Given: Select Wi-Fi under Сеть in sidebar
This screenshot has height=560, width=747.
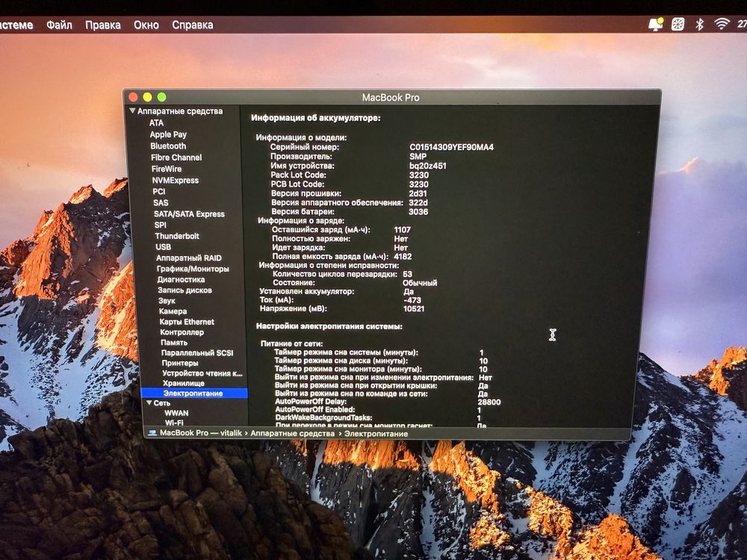Looking at the screenshot, I should coord(174,423).
